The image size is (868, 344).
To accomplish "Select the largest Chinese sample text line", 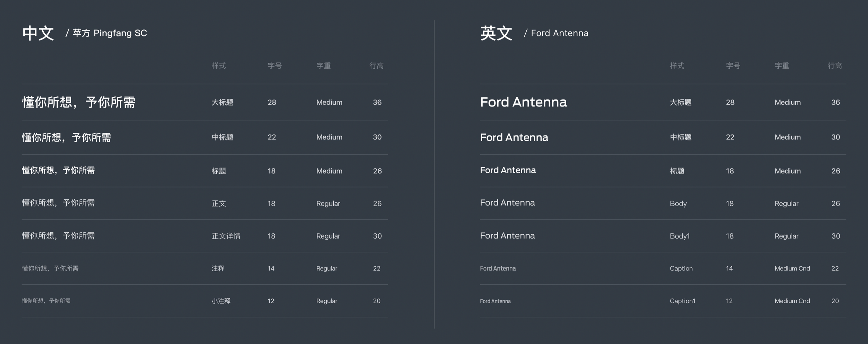I will point(78,102).
